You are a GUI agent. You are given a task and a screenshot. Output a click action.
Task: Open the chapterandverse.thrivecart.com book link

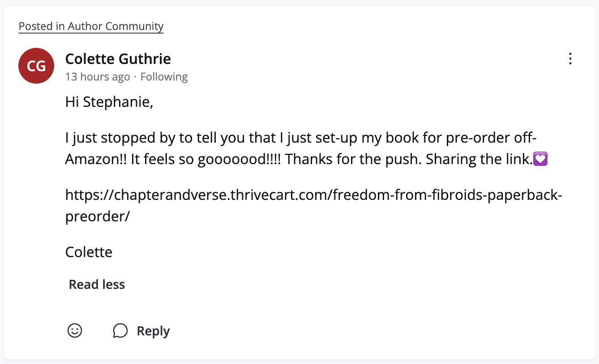coord(313,195)
